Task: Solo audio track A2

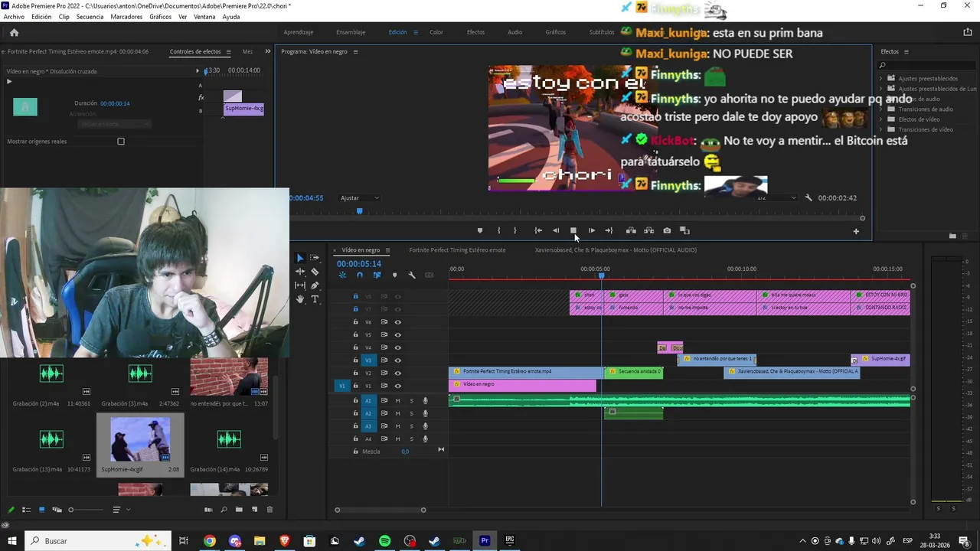Action: [411, 413]
